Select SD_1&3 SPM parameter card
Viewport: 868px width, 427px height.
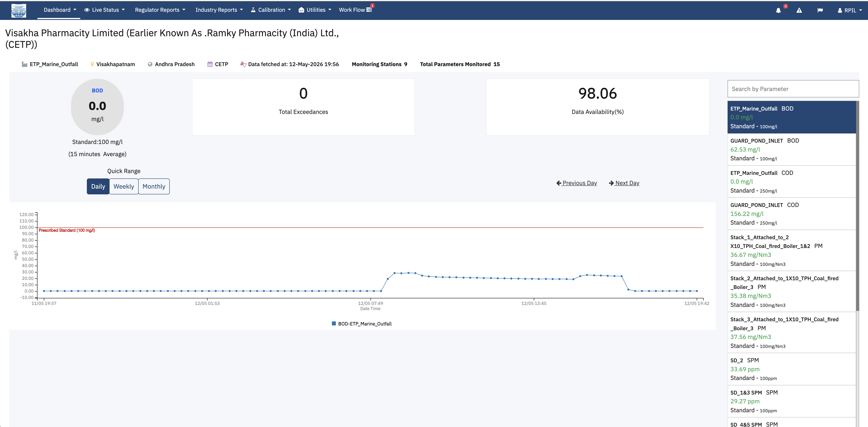792,401
